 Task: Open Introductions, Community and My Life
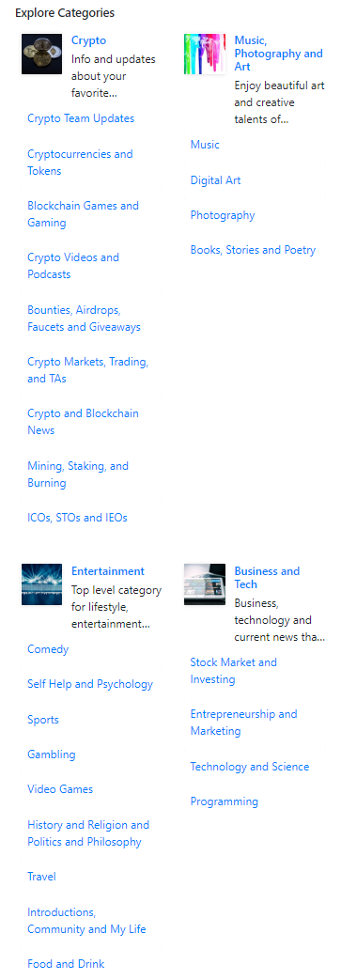86,921
